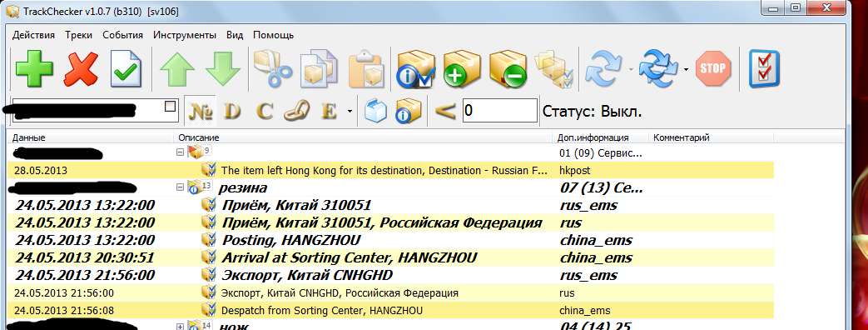Select the 'The item left Hong Kong' event row
The image size is (868, 330).
click(391, 170)
